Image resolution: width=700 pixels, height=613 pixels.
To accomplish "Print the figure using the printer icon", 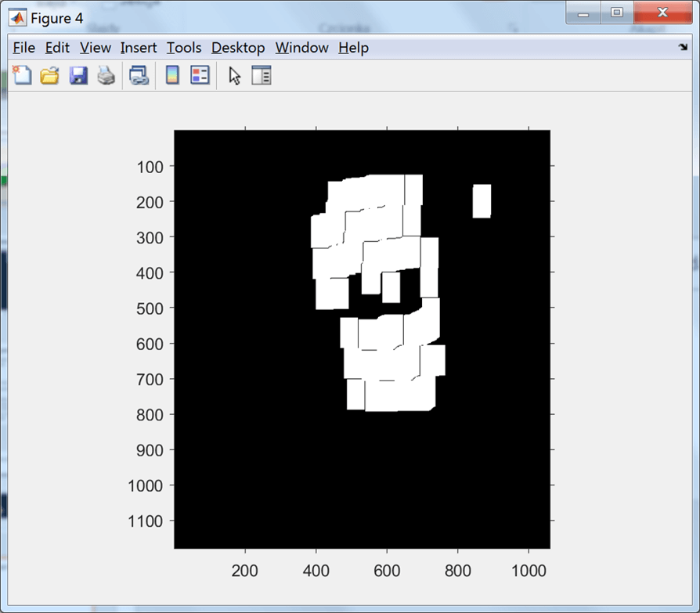I will pos(106,75).
